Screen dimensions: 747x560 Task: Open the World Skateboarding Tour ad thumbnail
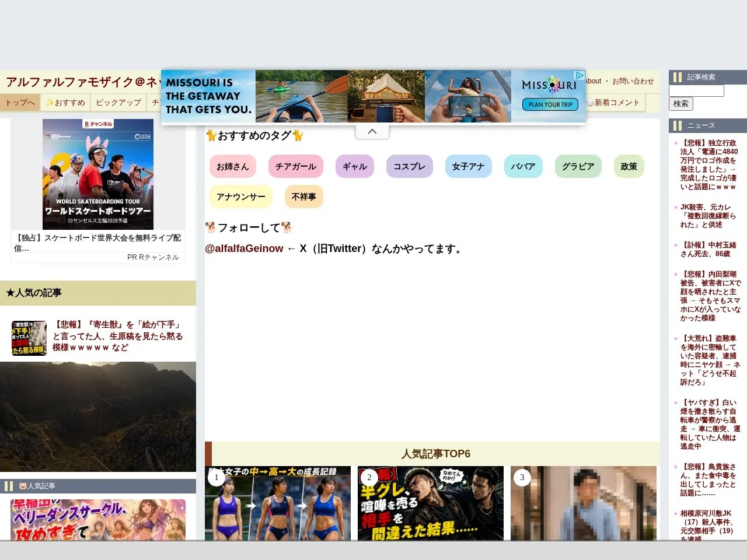(x=98, y=174)
